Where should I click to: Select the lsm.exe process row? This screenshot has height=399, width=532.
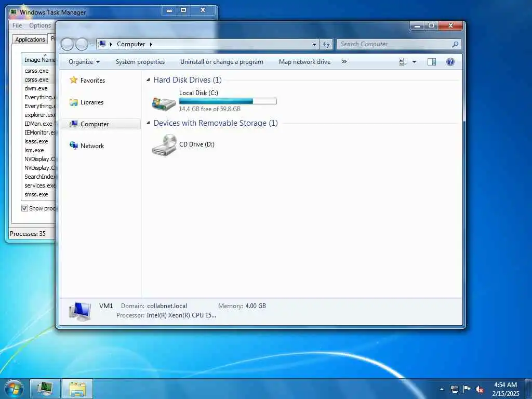coord(38,150)
